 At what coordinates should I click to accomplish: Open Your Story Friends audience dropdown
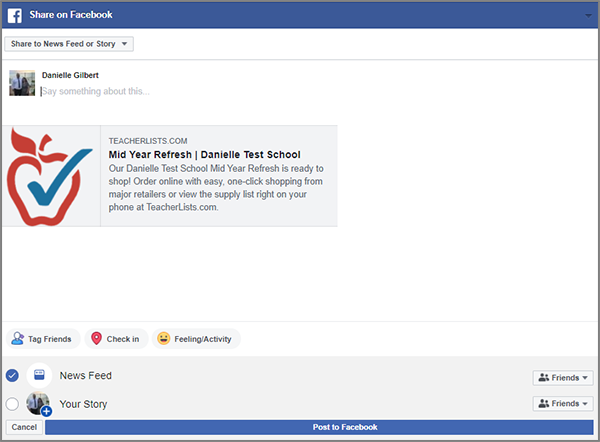pos(563,403)
